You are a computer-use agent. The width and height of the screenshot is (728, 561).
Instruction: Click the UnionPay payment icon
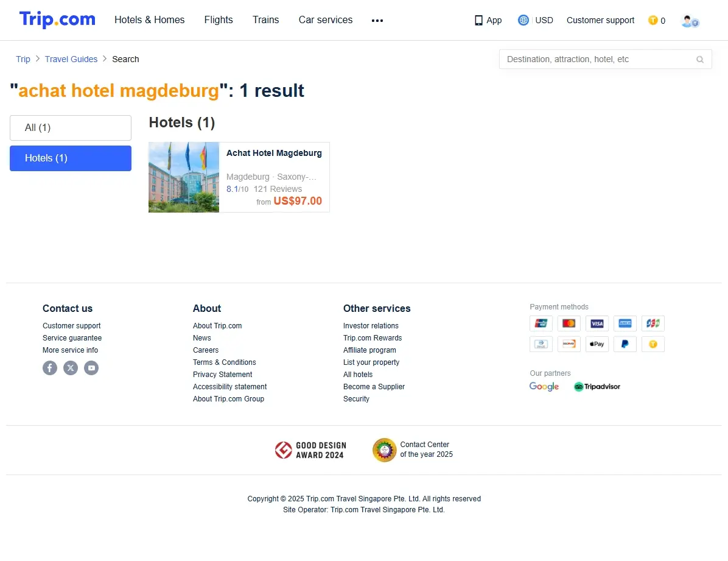coord(541,323)
